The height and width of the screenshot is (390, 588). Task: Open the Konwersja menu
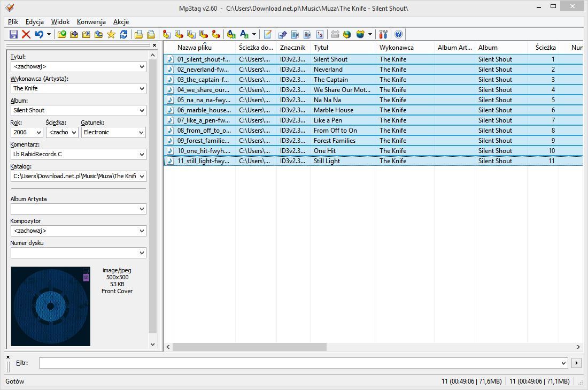click(91, 22)
